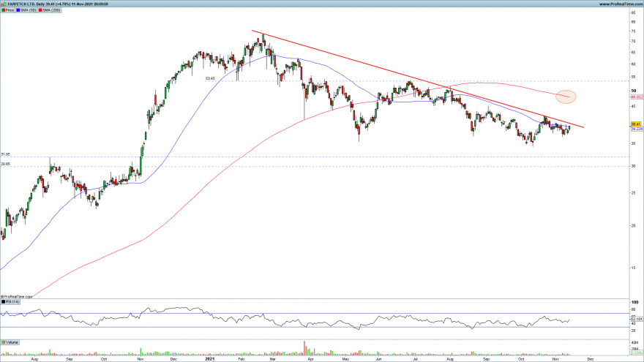This screenshot has width=644, height=362.
Task: Click the 53.45 horizontal dashed level line
Action: click(x=417, y=81)
